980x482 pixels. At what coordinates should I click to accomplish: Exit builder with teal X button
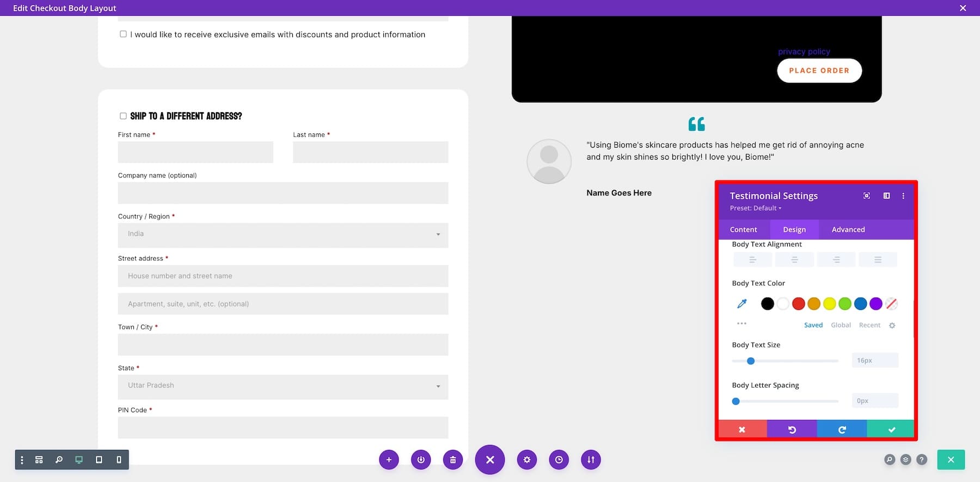tap(951, 460)
